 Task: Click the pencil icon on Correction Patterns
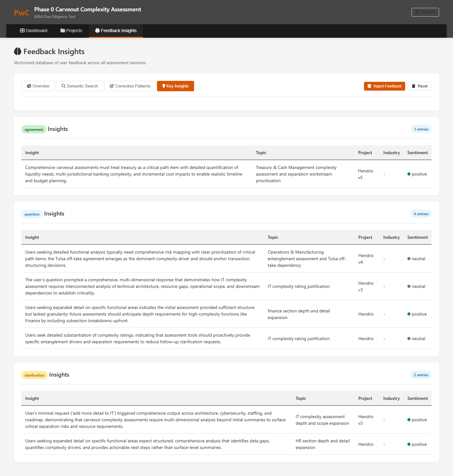click(112, 86)
